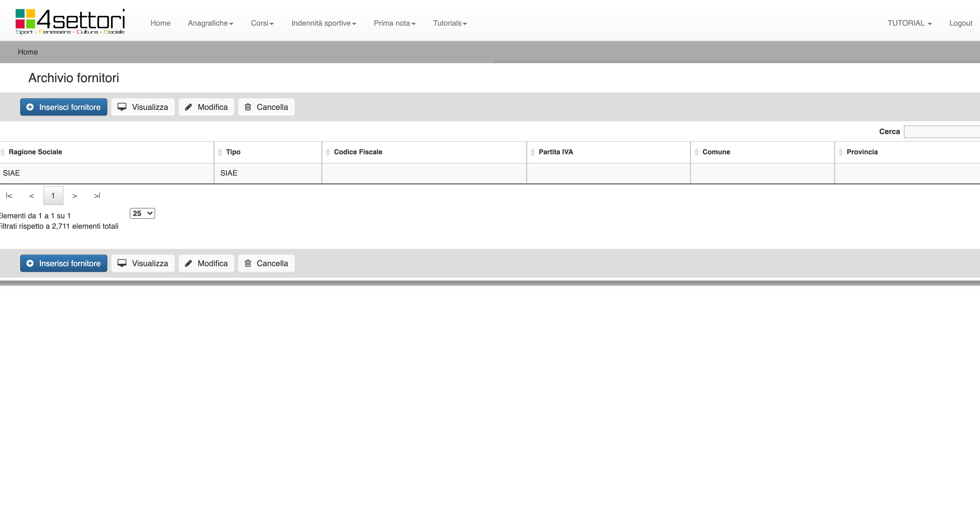The height and width of the screenshot is (526, 980).
Task: Click the top Inserisci fornitore plus button
Action: tap(63, 107)
